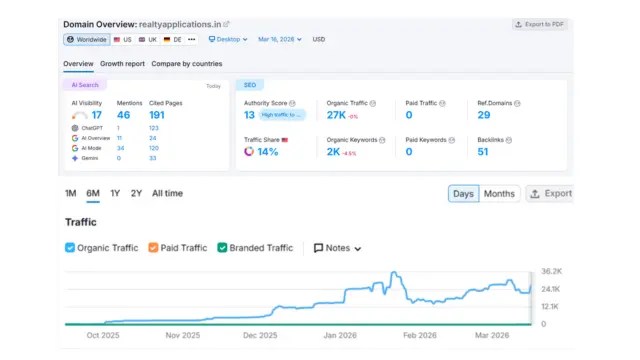This screenshot has height=360, width=640.
Task: Click AI Mode cited pages value 120
Action: [x=153, y=148]
